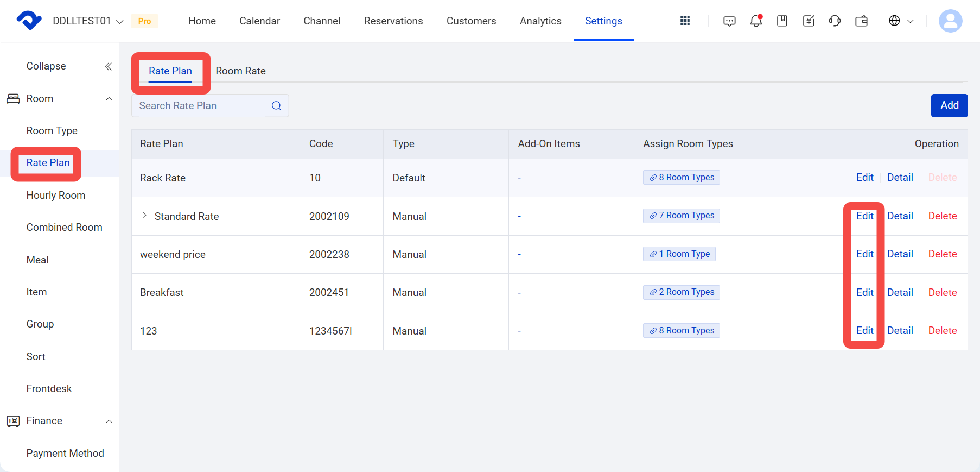980x472 pixels.
Task: Open the user avatar profile
Action: pyautogui.click(x=950, y=21)
